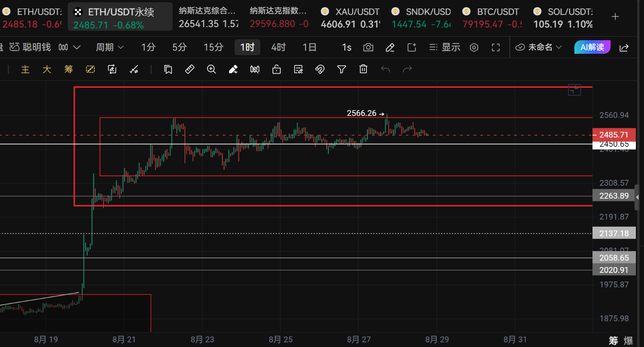644x347 pixels.
Task: Open the 显示 display options
Action: pos(445,47)
